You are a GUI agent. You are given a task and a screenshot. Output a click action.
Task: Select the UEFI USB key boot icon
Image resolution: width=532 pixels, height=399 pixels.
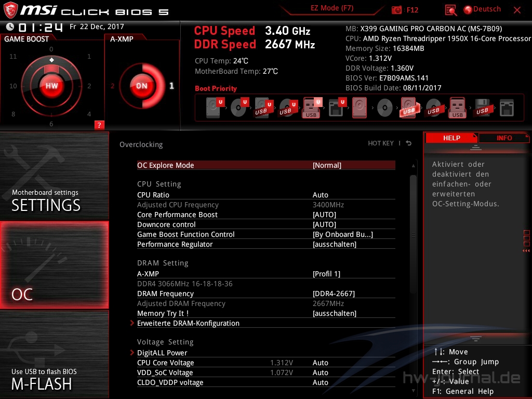pyautogui.click(x=312, y=108)
